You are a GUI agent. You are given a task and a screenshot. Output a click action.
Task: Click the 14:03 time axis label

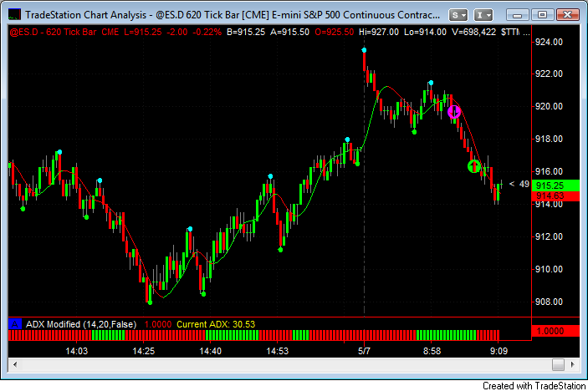point(76,351)
